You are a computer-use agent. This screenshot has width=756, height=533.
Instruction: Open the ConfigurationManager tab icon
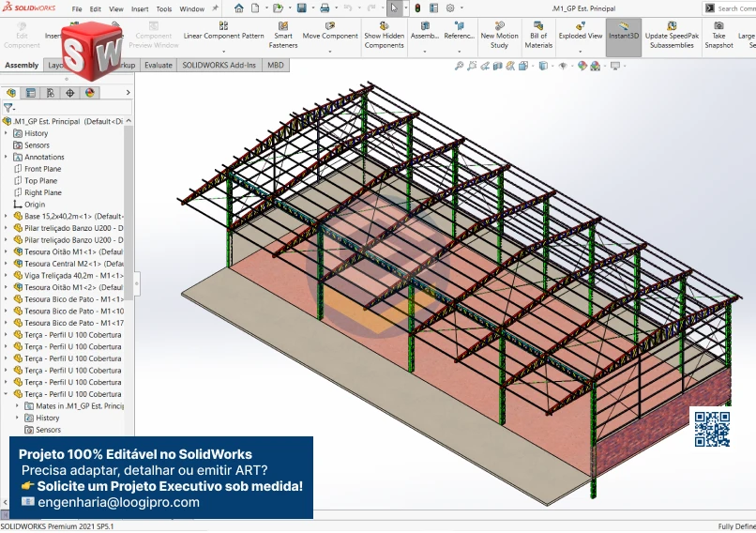[51, 93]
